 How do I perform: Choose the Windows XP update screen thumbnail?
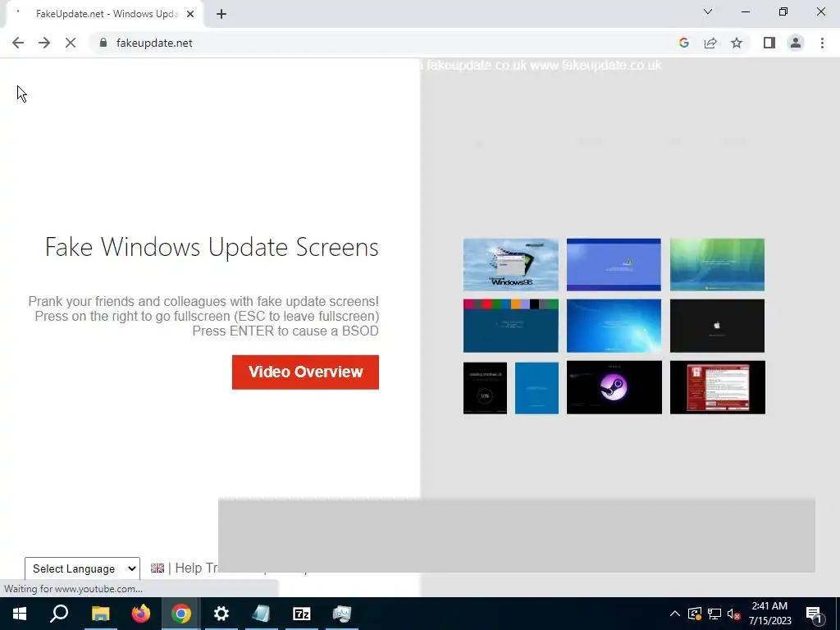(x=614, y=265)
